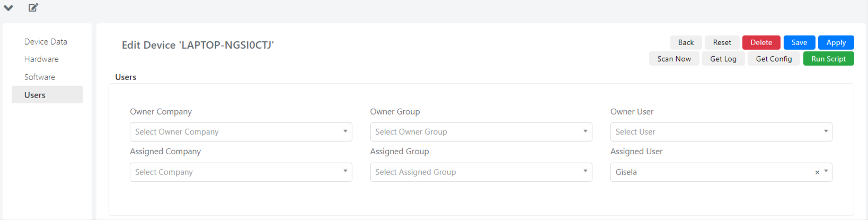Switch to the Hardware section

pos(41,59)
